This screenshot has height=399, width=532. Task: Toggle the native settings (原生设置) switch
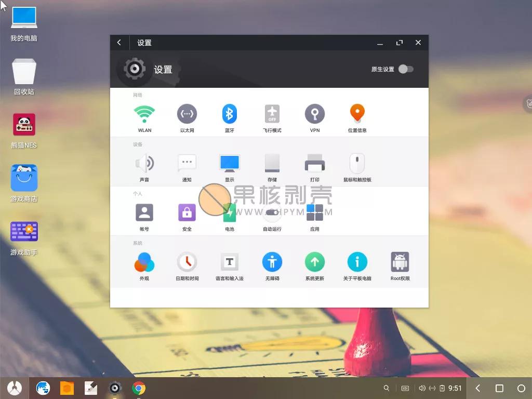click(406, 69)
